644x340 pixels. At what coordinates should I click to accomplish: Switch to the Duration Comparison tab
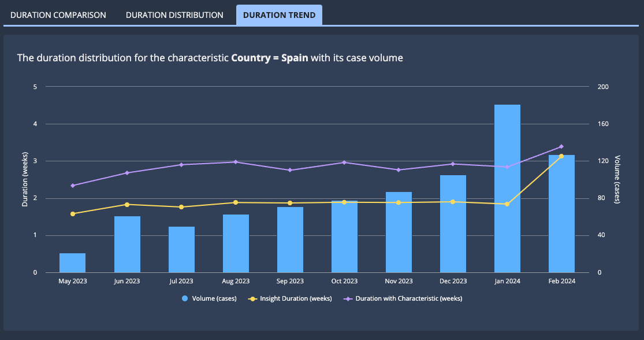[x=58, y=15]
